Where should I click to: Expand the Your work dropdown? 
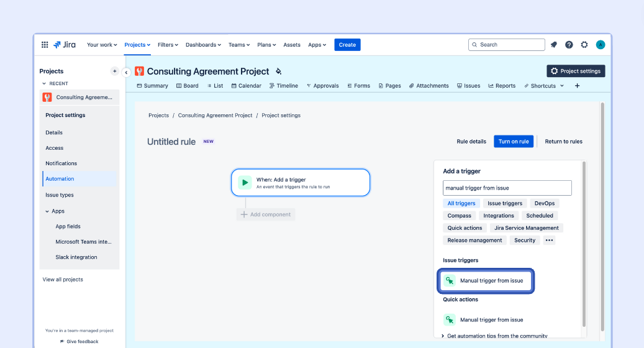coord(102,45)
